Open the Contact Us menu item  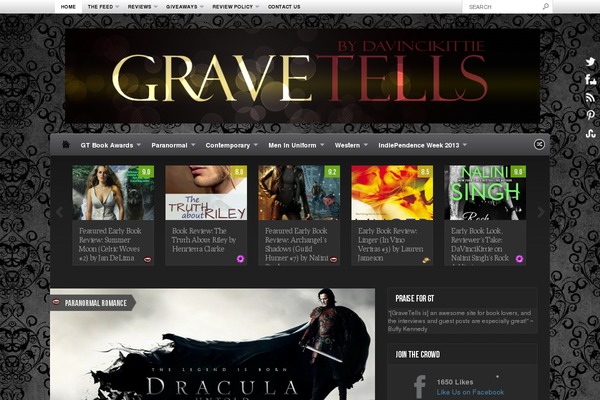tap(284, 7)
